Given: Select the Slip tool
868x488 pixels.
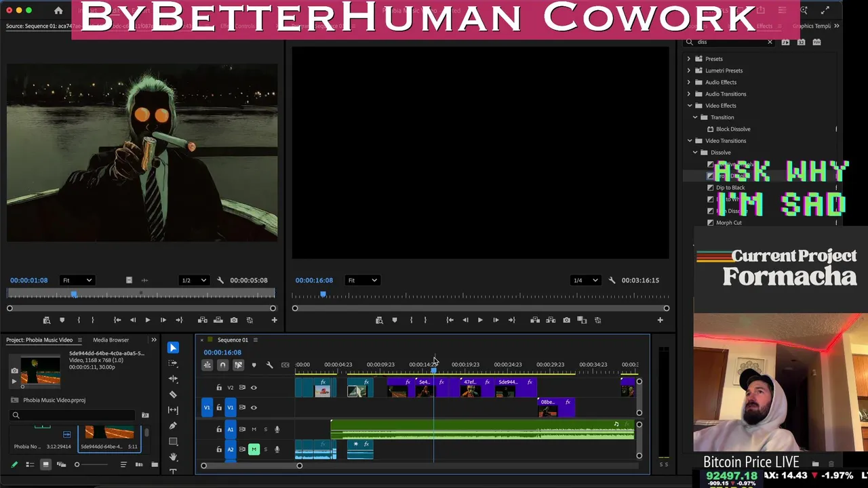Looking at the screenshot, I should (173, 410).
